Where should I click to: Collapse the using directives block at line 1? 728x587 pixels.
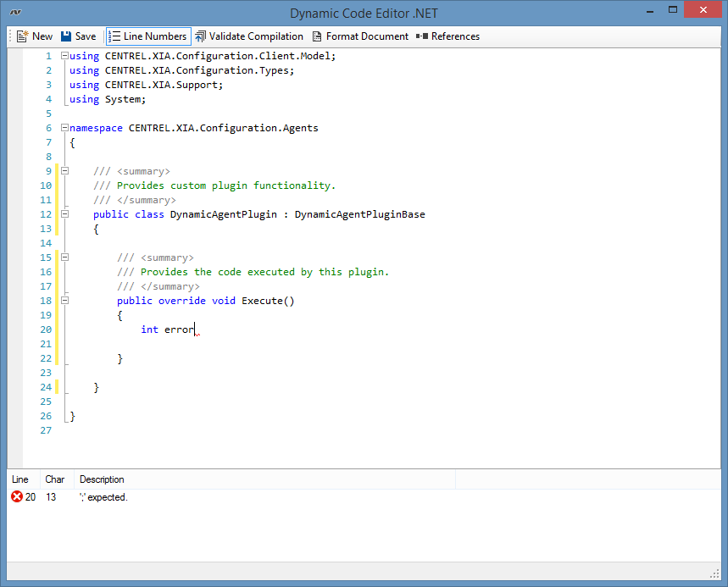64,56
